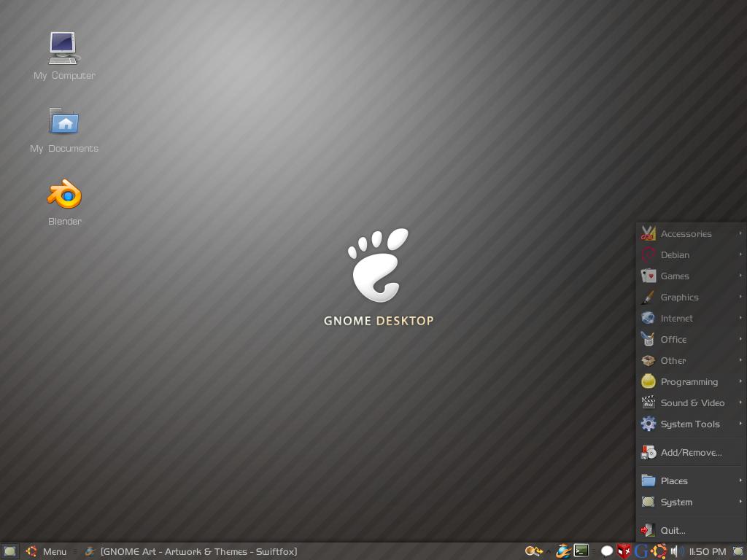The width and height of the screenshot is (747, 560).
Task: Launch Swiftfox browser from the panel launcher
Action: tap(562, 551)
